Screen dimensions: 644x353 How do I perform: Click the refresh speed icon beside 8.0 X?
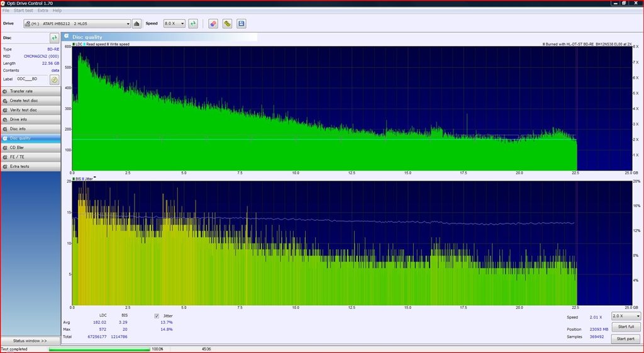[x=193, y=24]
